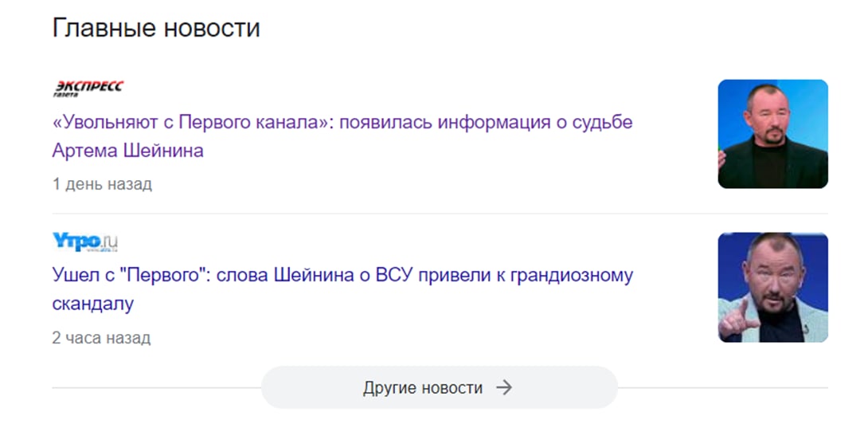Click the Утро.ru source logo
Screen dimensions: 868x424
(85, 242)
